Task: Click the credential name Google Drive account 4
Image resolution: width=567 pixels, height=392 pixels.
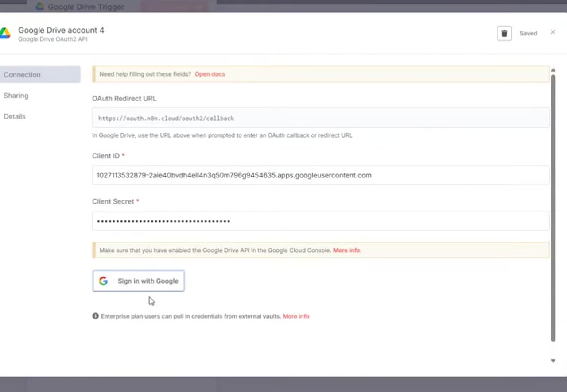Action: [61, 30]
